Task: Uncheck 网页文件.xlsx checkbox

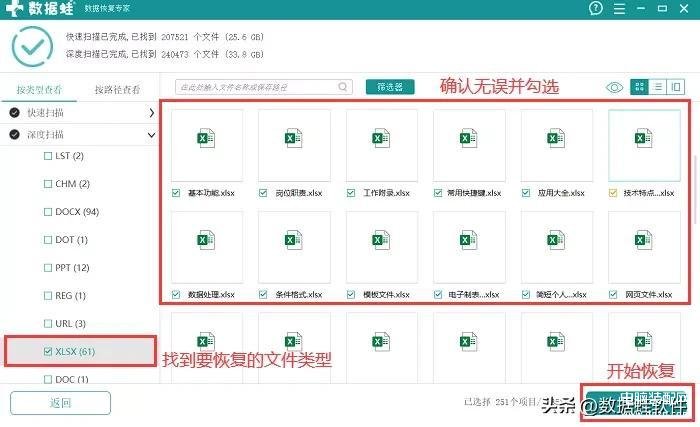Action: tap(613, 294)
